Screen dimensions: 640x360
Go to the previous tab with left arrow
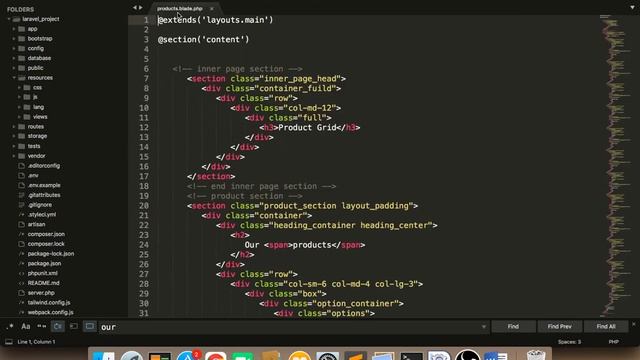click(x=135, y=7)
